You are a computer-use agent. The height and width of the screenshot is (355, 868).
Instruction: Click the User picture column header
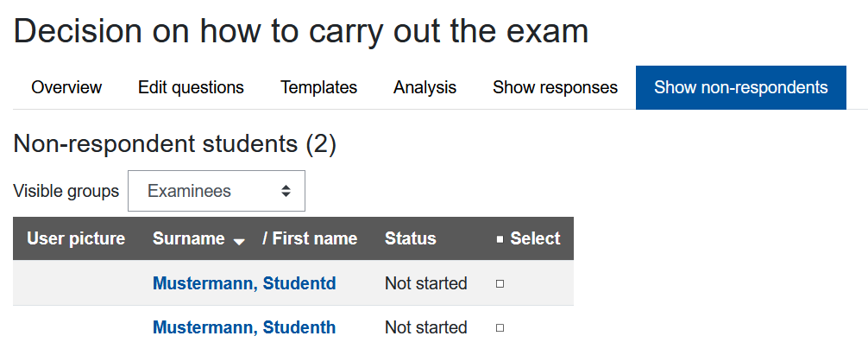pyautogui.click(x=76, y=238)
